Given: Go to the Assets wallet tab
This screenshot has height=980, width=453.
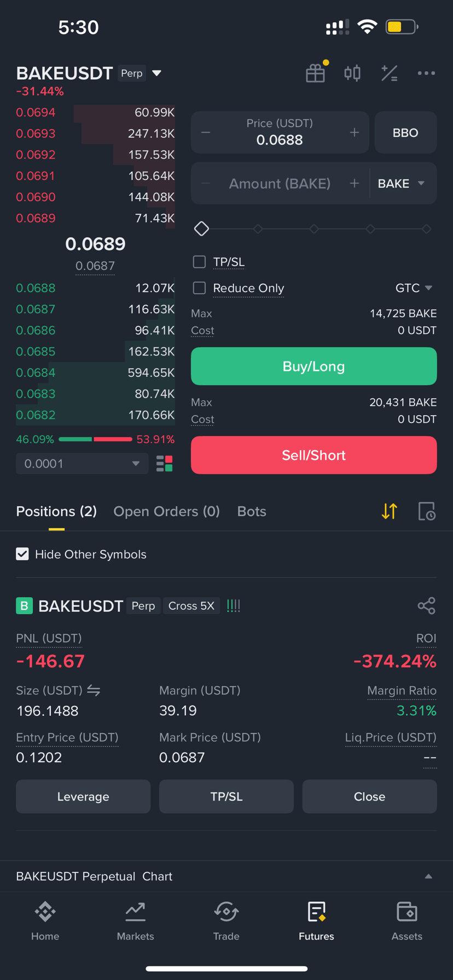Looking at the screenshot, I should click(406, 922).
